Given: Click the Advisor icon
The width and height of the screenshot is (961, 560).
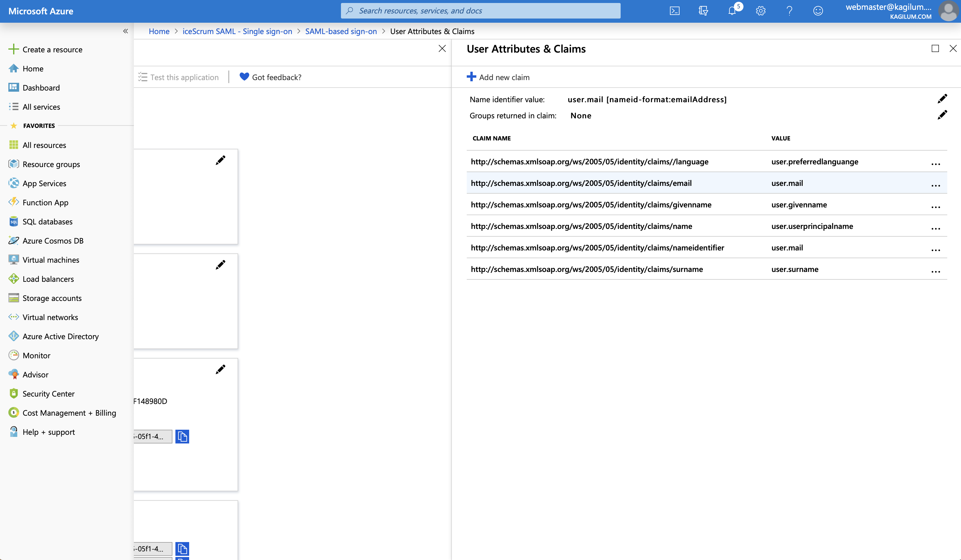Looking at the screenshot, I should pyautogui.click(x=14, y=375).
